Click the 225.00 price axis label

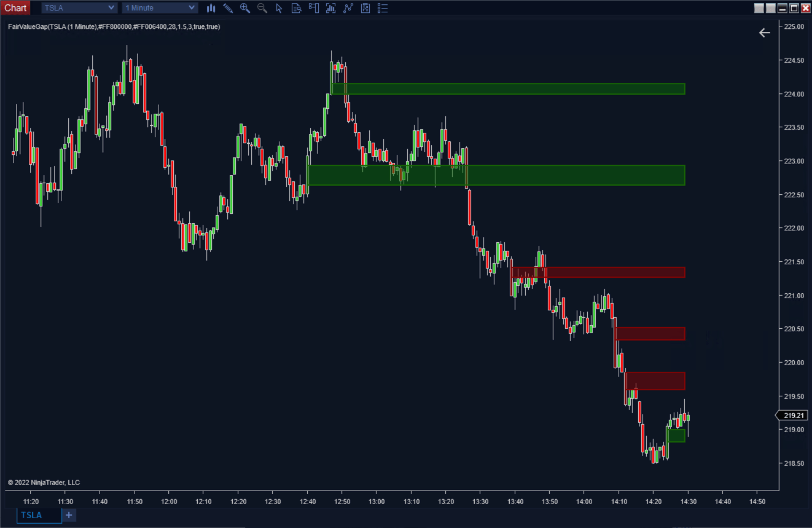(794, 26)
